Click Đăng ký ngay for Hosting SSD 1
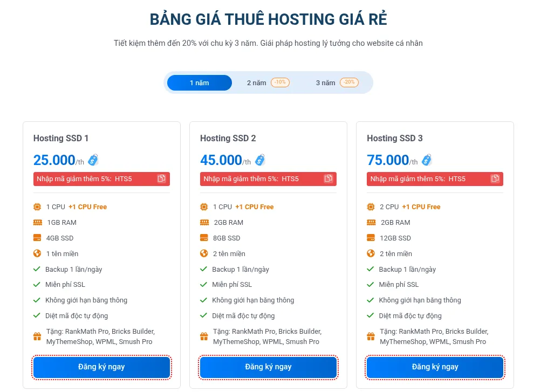The width and height of the screenshot is (534, 392). (101, 367)
